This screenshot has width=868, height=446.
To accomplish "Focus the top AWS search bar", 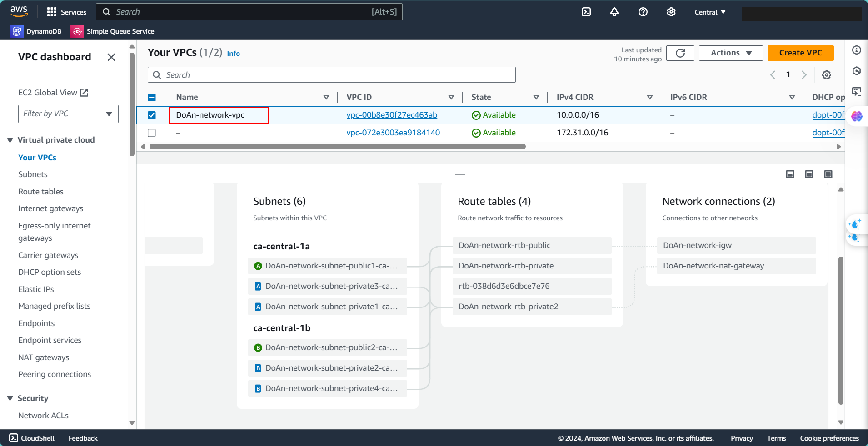I will [249, 12].
